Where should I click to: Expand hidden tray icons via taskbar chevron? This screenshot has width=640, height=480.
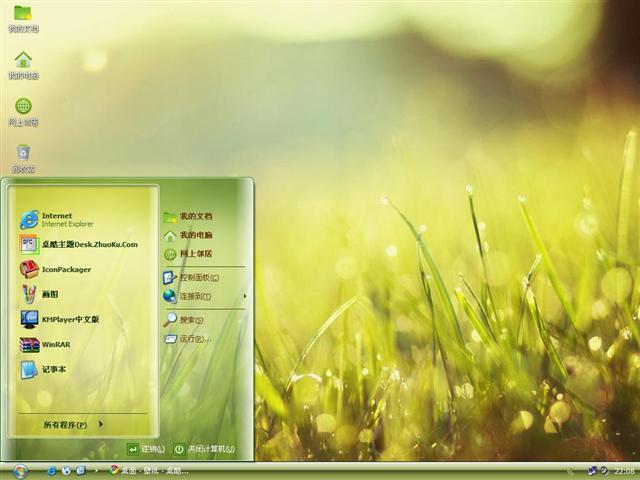tap(570, 470)
